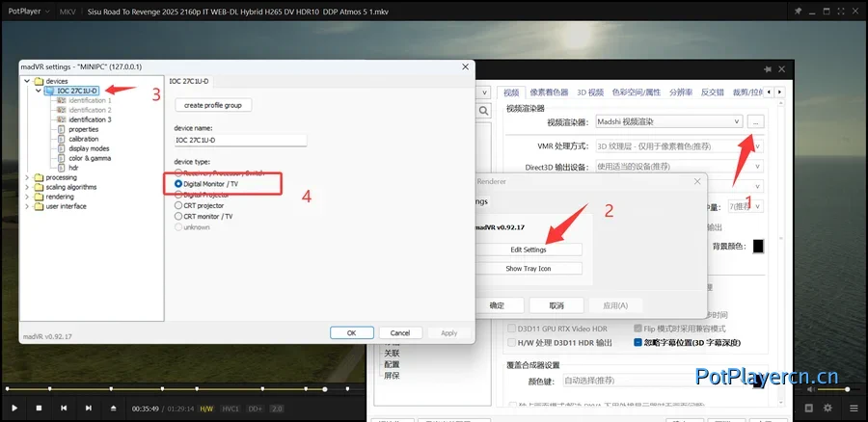Select CRT projector device type
The image size is (868, 422).
tap(200, 206)
